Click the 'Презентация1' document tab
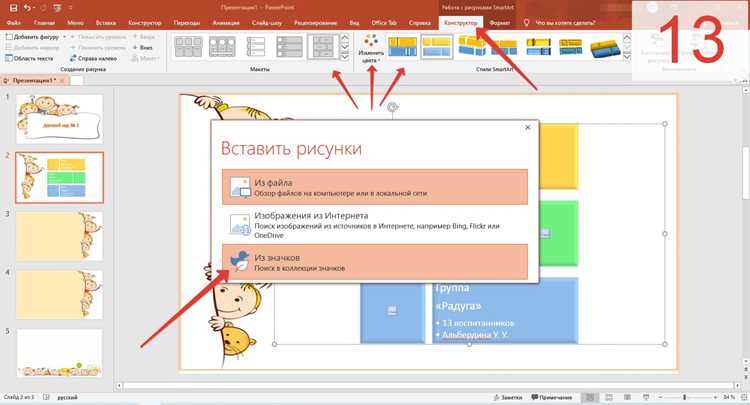 pos(32,80)
